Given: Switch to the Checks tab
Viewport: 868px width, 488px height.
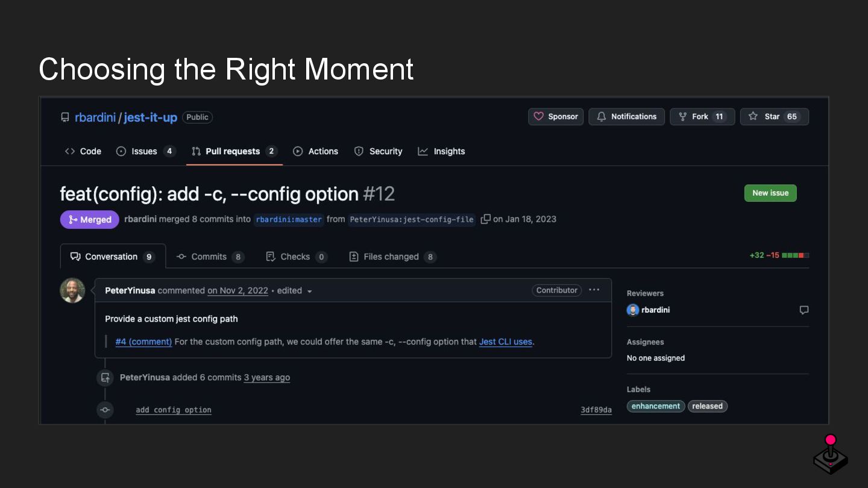Looking at the screenshot, I should click(x=297, y=257).
